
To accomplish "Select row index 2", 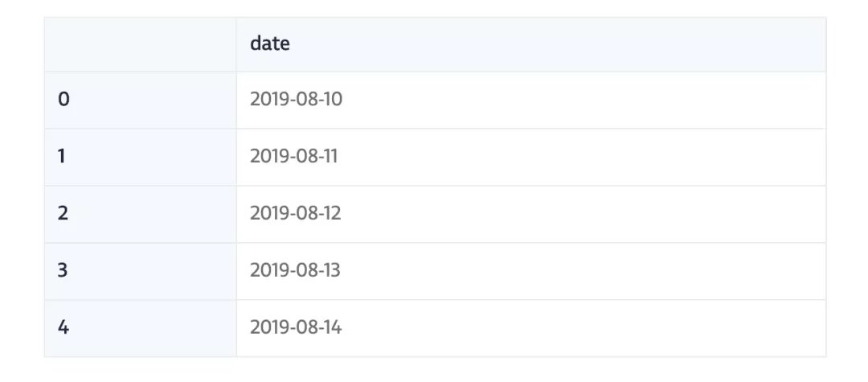I will pyautogui.click(x=63, y=213).
